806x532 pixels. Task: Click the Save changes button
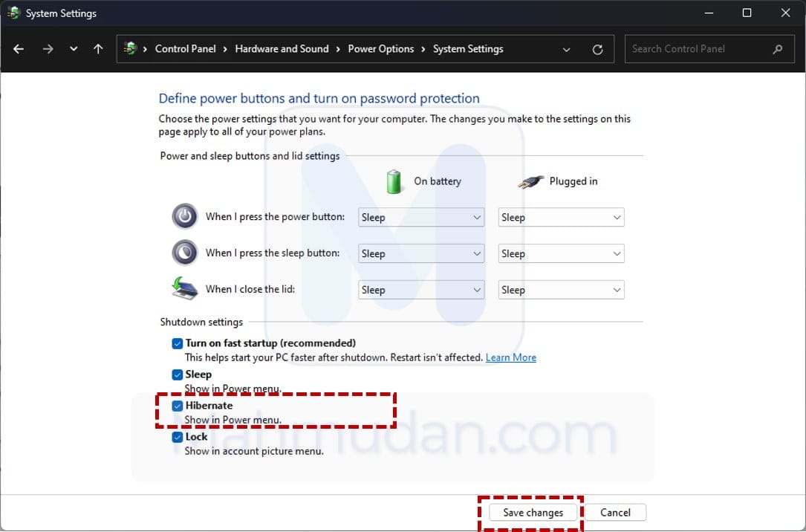pyautogui.click(x=533, y=513)
